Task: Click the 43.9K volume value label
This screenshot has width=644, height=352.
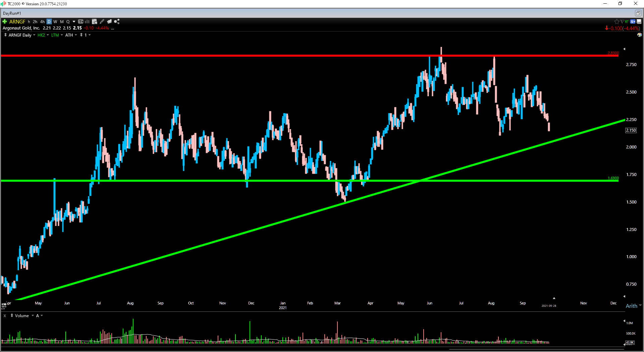Action: 630,343
